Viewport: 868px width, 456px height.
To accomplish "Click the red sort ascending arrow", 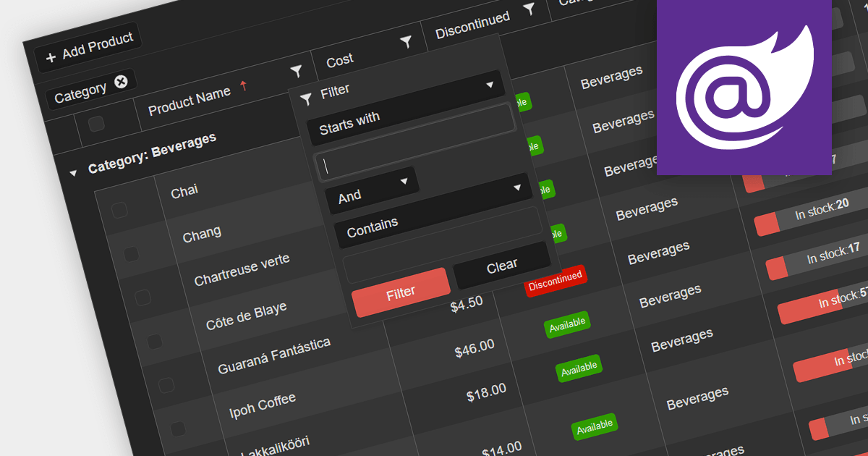I will (243, 86).
